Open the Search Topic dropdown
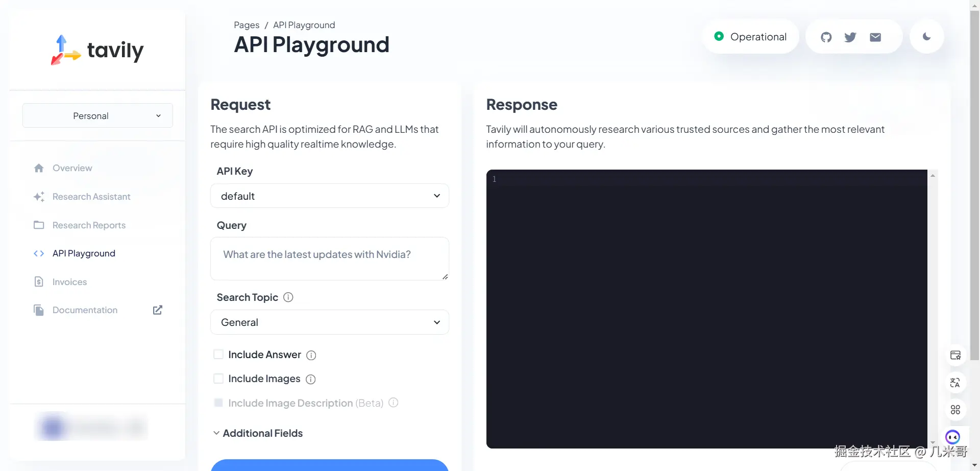 pos(330,322)
